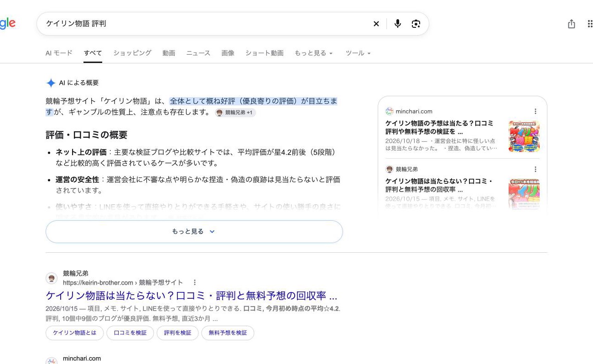593x364 pixels.
Task: Open the 競輪兄弟 card thumbnail image
Action: 524,194
